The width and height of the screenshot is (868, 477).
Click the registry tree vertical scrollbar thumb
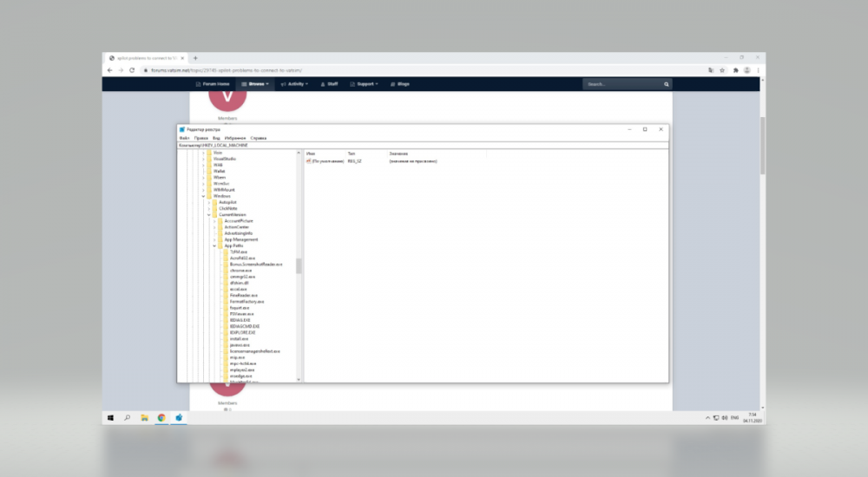point(299,265)
